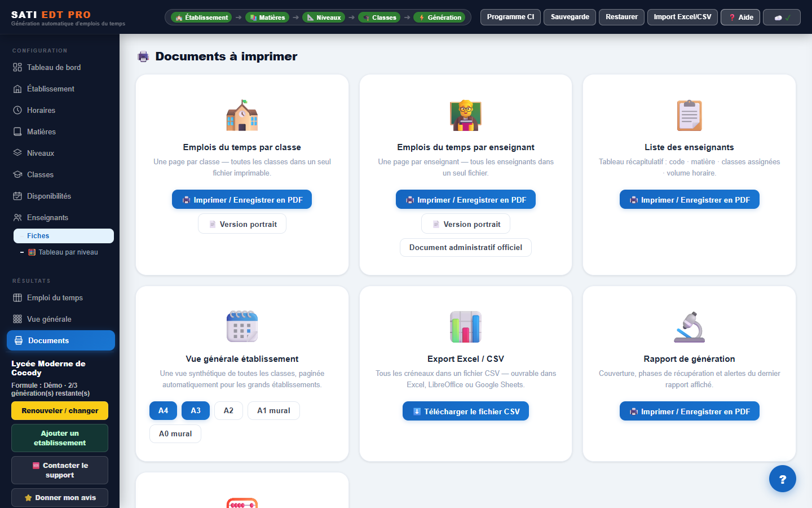The image size is (812, 508).
Task: Click "Lycée Moderne de Cocody" text
Action: (48, 368)
